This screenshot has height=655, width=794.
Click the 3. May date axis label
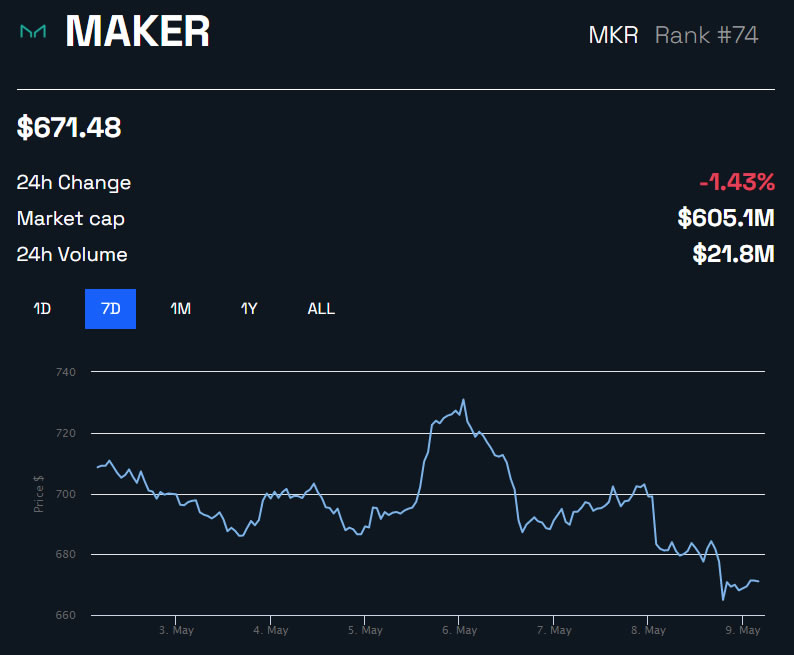[x=176, y=631]
